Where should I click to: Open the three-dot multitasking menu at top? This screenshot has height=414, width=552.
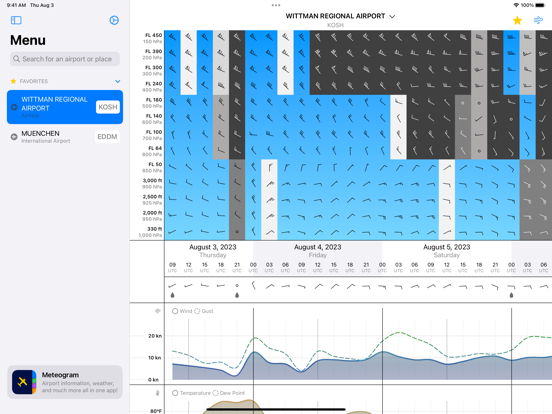276,5
